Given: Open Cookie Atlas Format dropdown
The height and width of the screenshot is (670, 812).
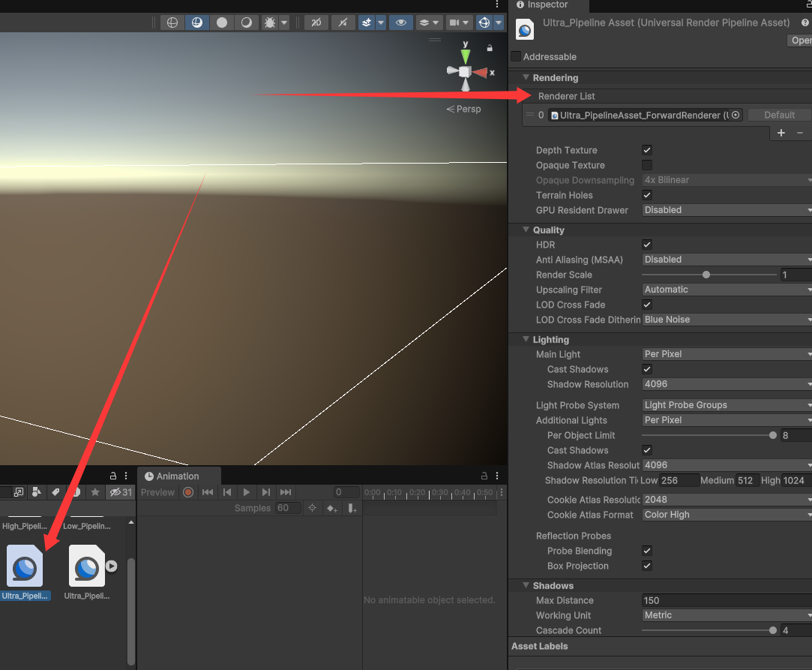Looking at the screenshot, I should (727, 515).
